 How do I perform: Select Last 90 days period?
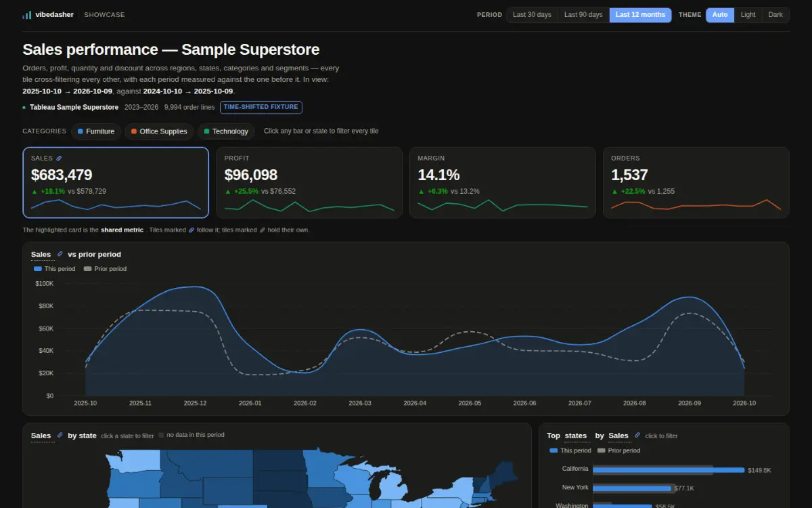(583, 15)
